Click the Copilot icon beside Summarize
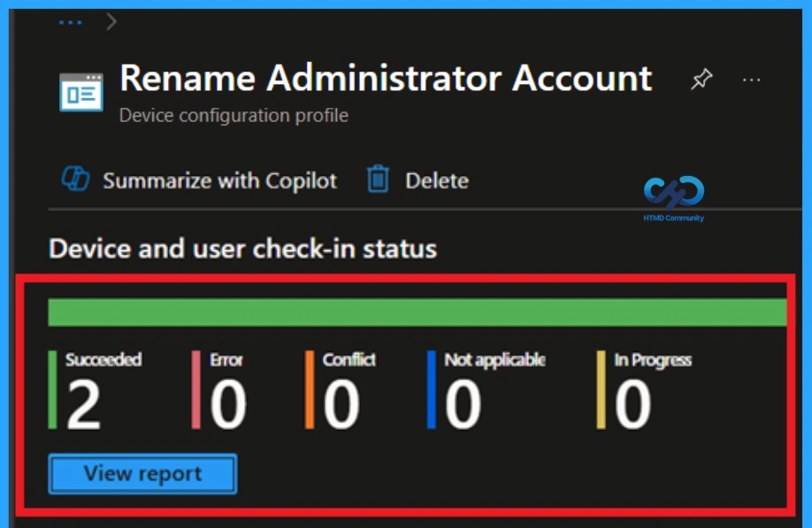 [77, 180]
